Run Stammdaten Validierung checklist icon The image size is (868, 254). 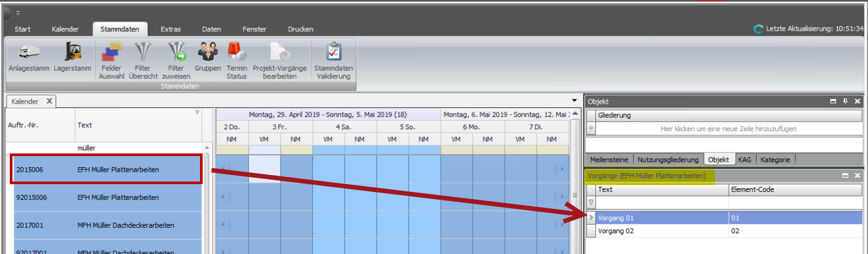pos(333,52)
